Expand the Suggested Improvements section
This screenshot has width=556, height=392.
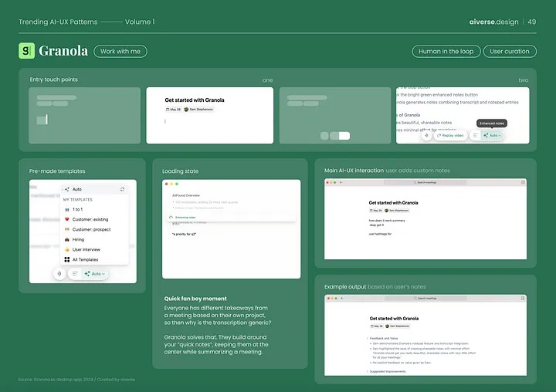click(368, 371)
